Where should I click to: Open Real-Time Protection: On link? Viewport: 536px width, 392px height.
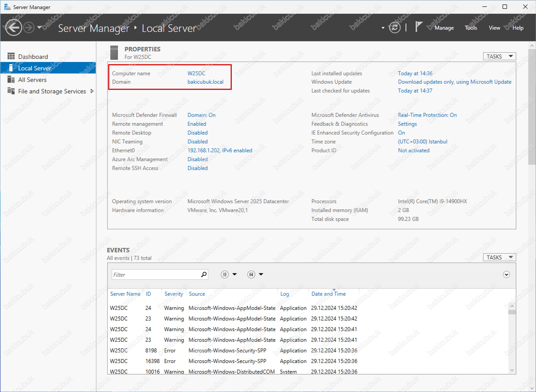pyautogui.click(x=427, y=115)
